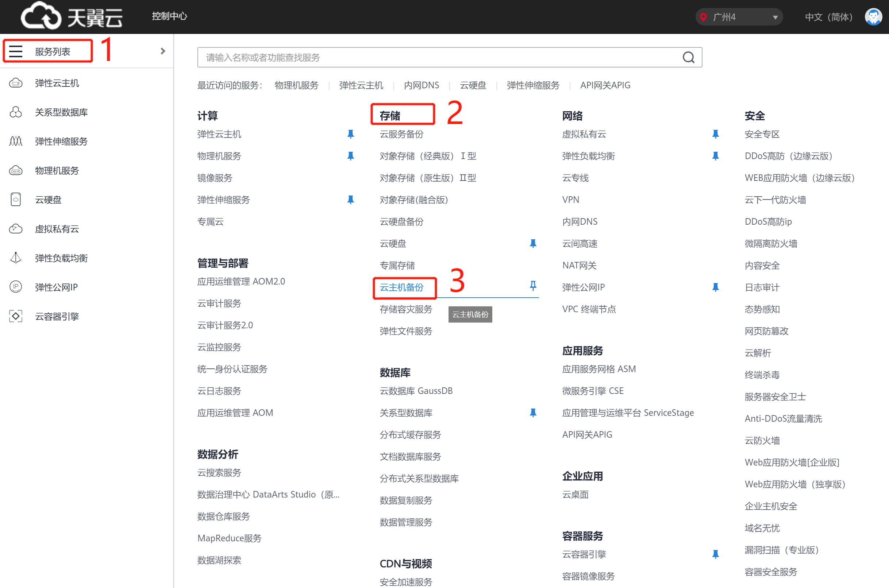Unpin 物理机服务 in the 计算 list
Screen dimensions: 889x588
351,156
